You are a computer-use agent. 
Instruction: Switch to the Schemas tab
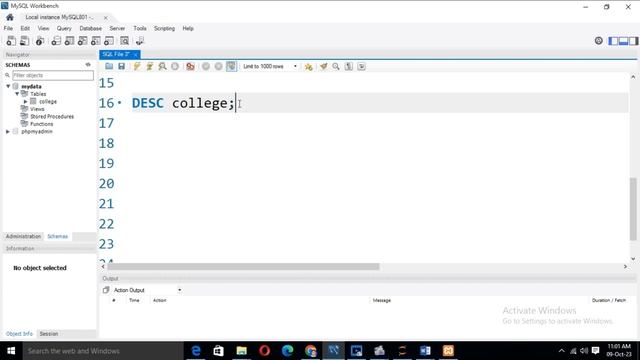pyautogui.click(x=58, y=236)
